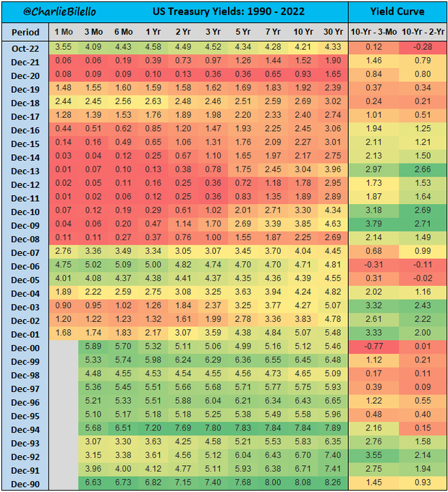448x492 pixels.
Task: Click the green 3.79 yield curve cell
Action: point(373,224)
